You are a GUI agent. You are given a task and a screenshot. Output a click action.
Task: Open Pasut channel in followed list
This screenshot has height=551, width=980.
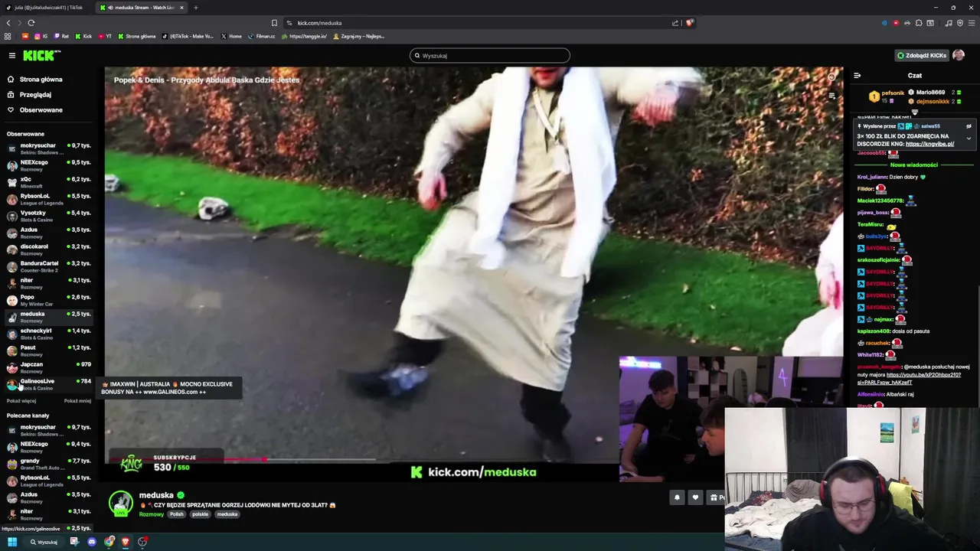click(49, 350)
